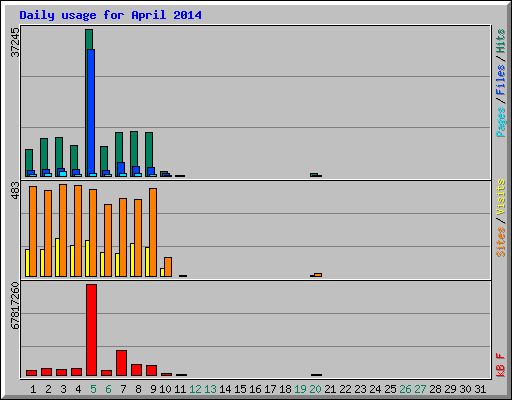
Task: Click the green day label 12
Action: [195, 389]
